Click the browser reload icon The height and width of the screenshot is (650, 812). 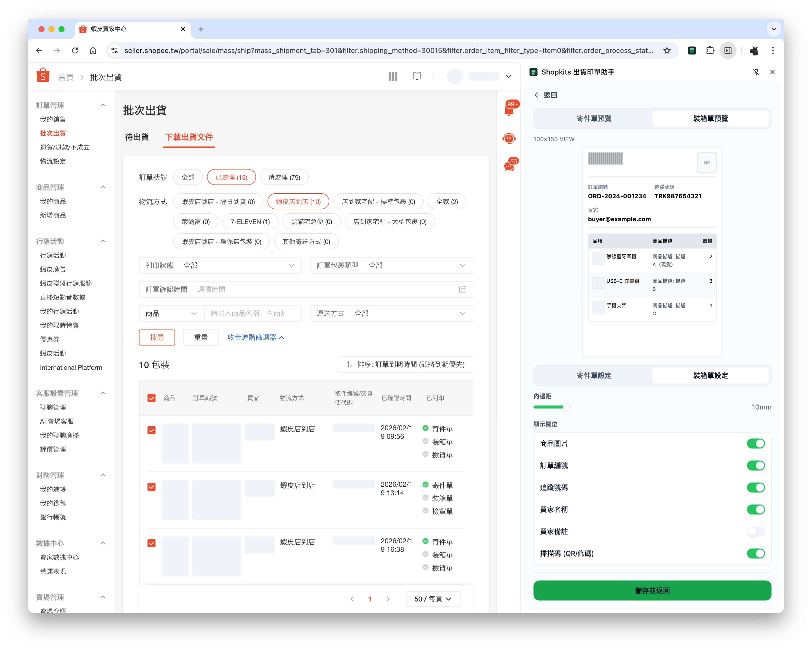(75, 50)
